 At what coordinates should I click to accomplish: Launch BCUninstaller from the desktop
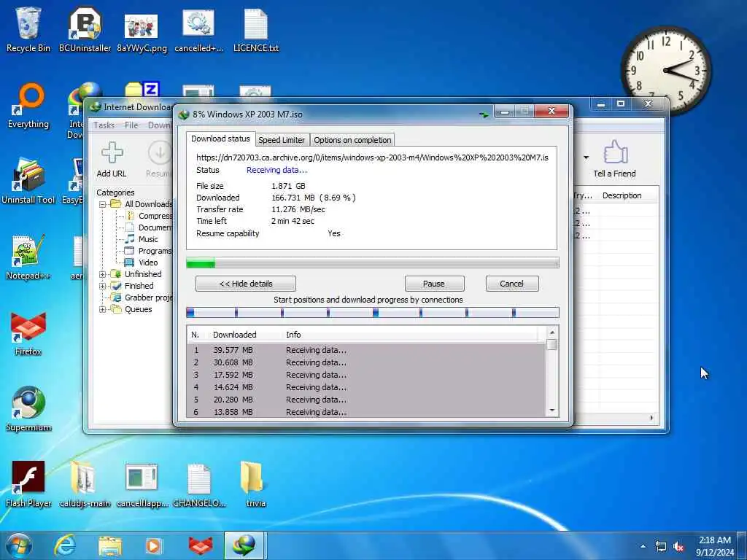[85, 28]
